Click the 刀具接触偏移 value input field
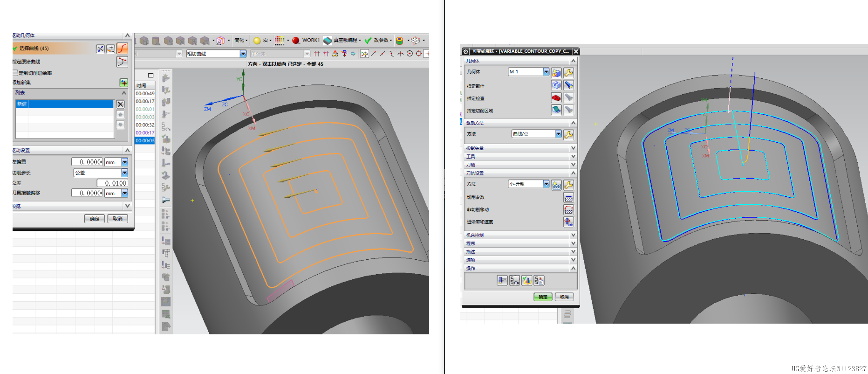 pos(87,193)
